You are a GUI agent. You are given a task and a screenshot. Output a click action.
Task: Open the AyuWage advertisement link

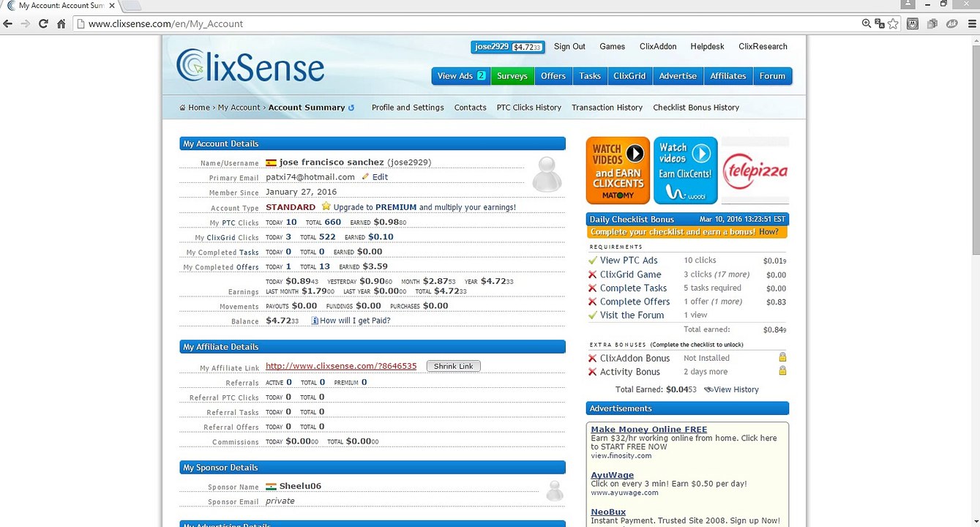point(613,475)
